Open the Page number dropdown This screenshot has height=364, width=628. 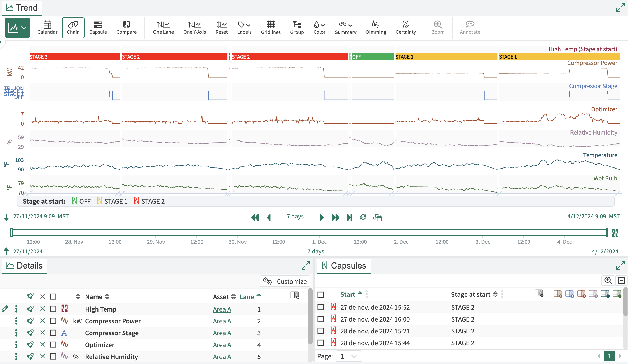[349, 356]
